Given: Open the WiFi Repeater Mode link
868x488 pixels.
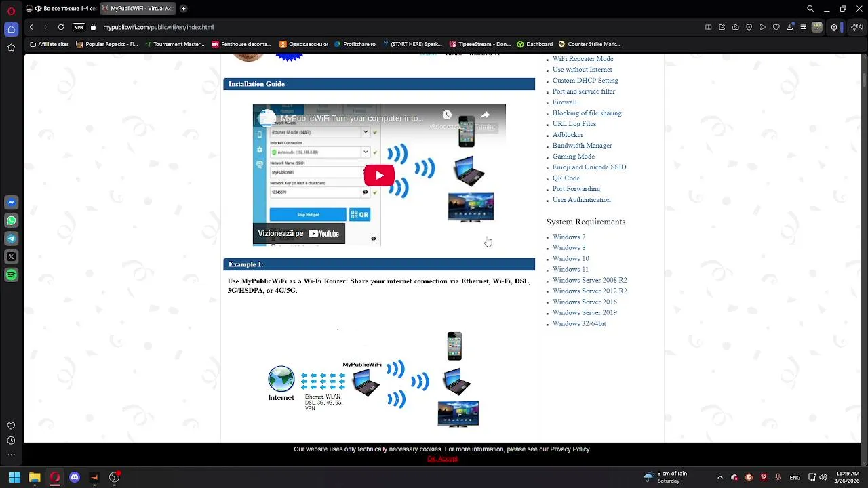Looking at the screenshot, I should (x=583, y=59).
